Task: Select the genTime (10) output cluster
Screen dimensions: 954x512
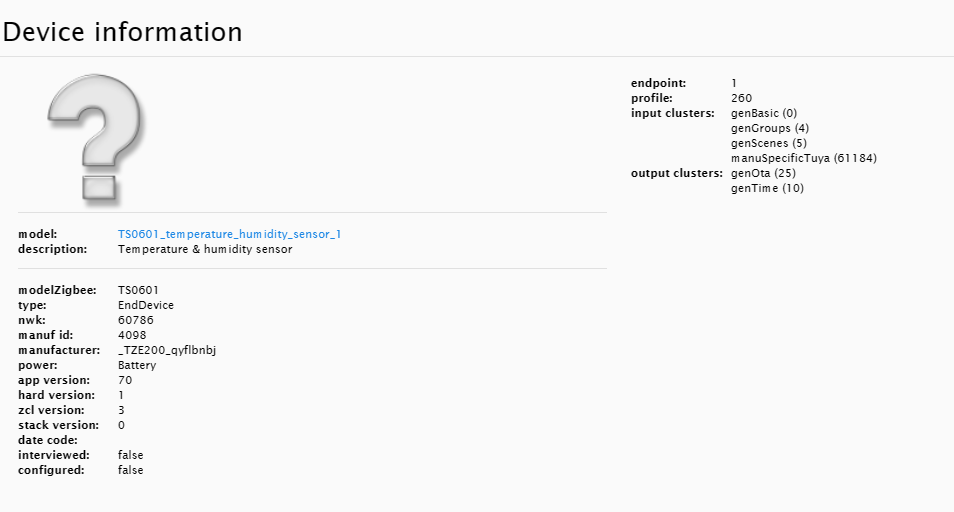Action: (x=767, y=188)
